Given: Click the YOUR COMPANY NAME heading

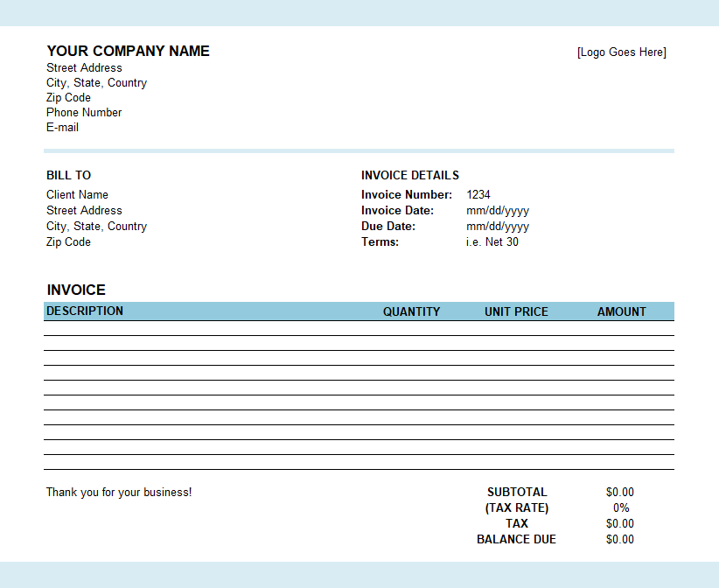Looking at the screenshot, I should coord(128,51).
